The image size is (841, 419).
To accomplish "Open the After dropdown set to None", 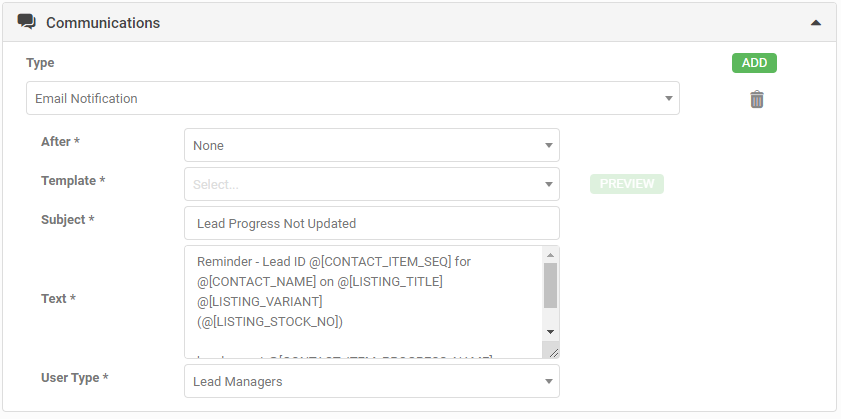I will pos(371,145).
